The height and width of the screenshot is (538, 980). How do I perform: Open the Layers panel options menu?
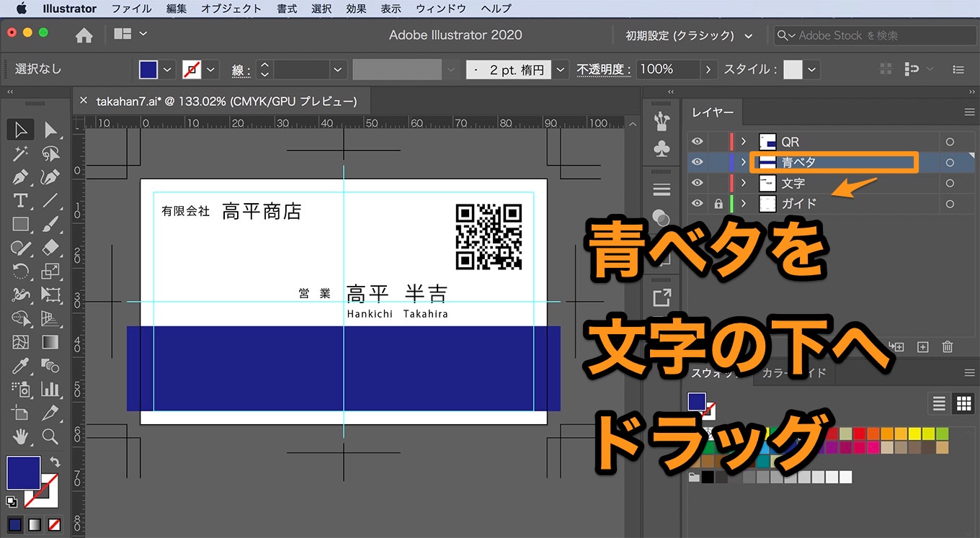point(969,112)
